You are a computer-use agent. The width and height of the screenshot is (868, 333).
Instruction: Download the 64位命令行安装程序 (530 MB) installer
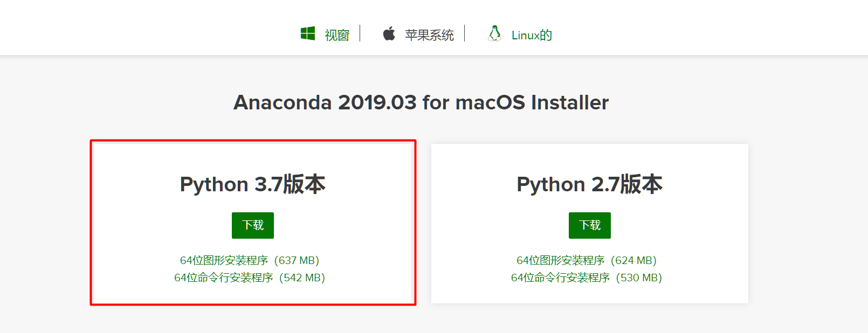[x=586, y=278]
